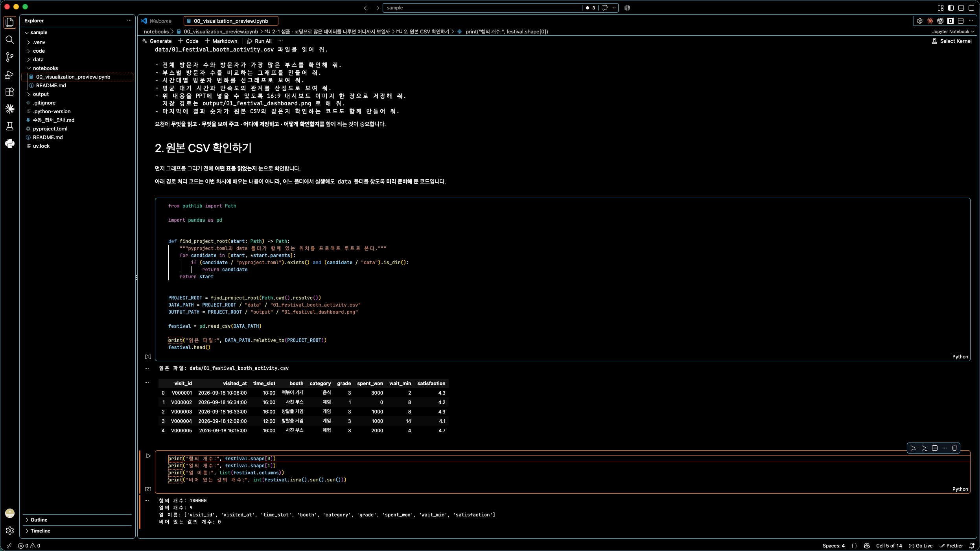The width and height of the screenshot is (980, 551).
Task: Open notebook settings gear in editor toolbar
Action: [x=920, y=21]
